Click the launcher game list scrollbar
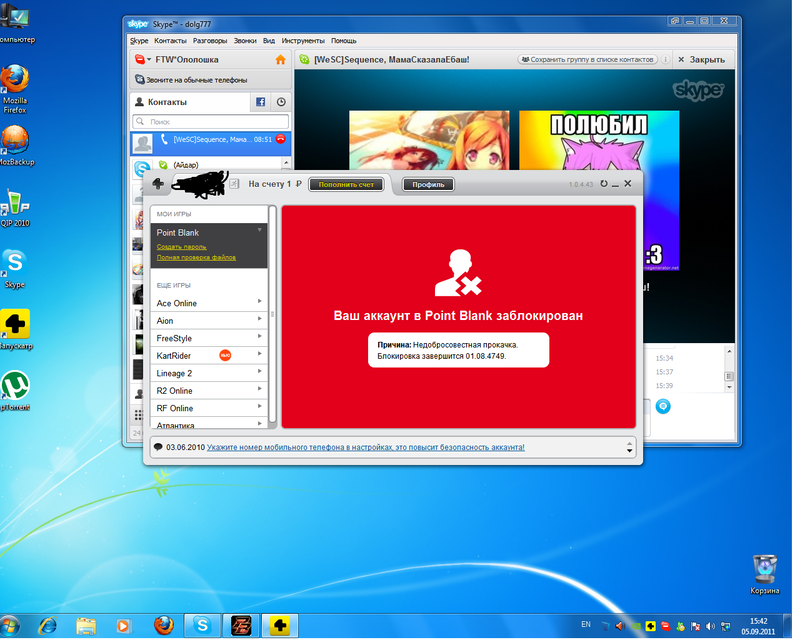Image resolution: width=800 pixels, height=640 pixels. (x=272, y=314)
